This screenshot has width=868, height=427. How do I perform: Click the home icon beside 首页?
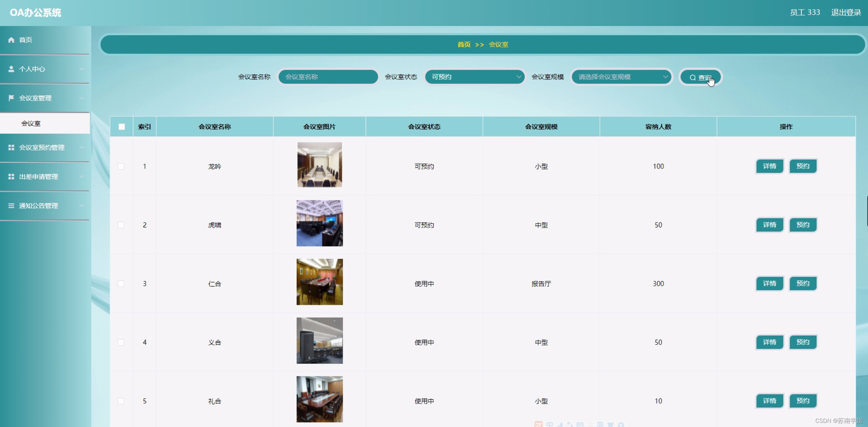[x=11, y=40]
